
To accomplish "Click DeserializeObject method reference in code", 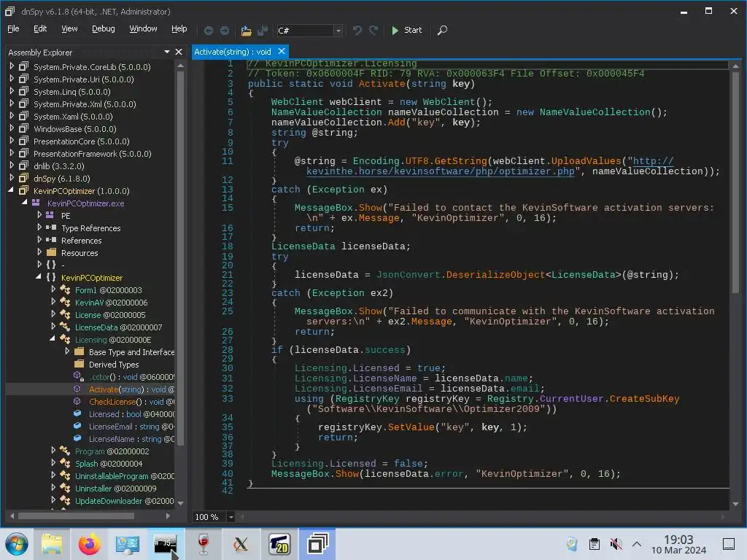I will coord(495,275).
